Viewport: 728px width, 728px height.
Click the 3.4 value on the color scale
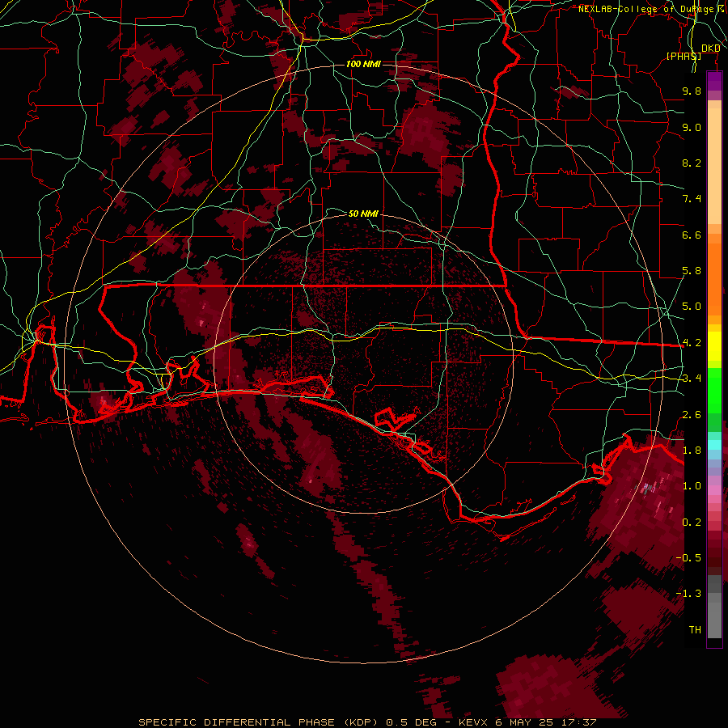pos(692,379)
